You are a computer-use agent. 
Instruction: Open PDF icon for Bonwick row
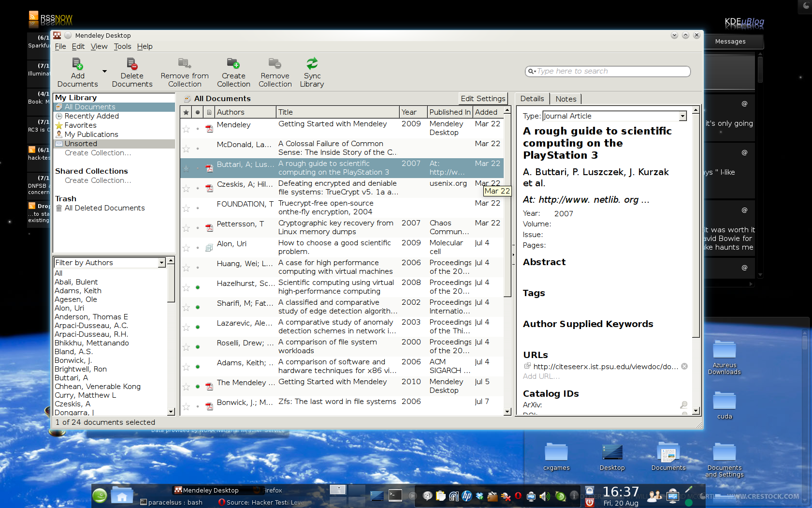coord(209,406)
